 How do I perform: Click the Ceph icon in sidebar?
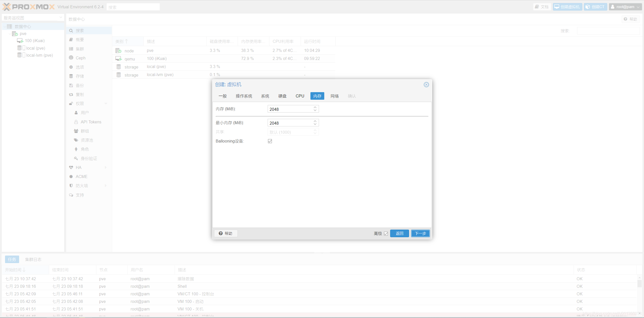pos(71,58)
